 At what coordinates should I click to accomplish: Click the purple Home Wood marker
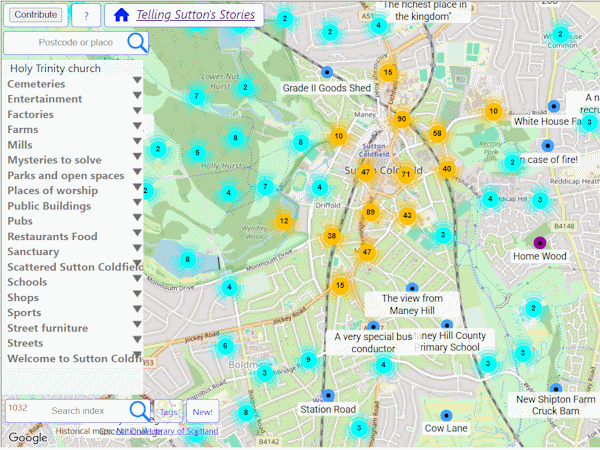(540, 243)
